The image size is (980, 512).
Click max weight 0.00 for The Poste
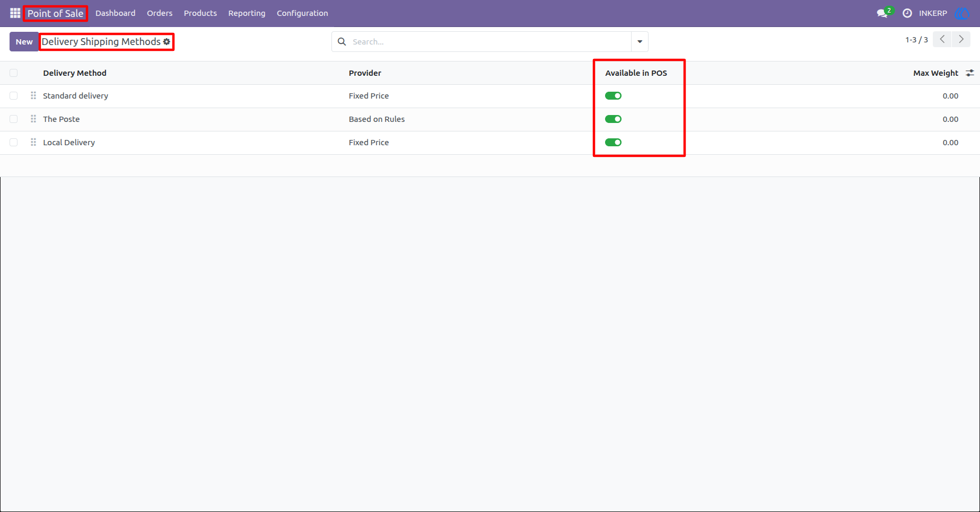pyautogui.click(x=950, y=119)
